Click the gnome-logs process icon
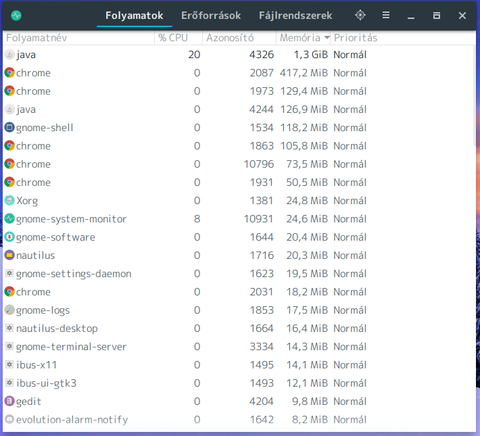The width and height of the screenshot is (480, 436). pos(10,310)
